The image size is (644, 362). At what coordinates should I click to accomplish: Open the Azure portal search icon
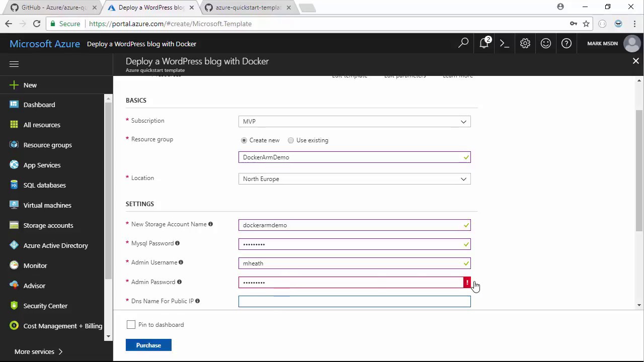[x=463, y=43]
